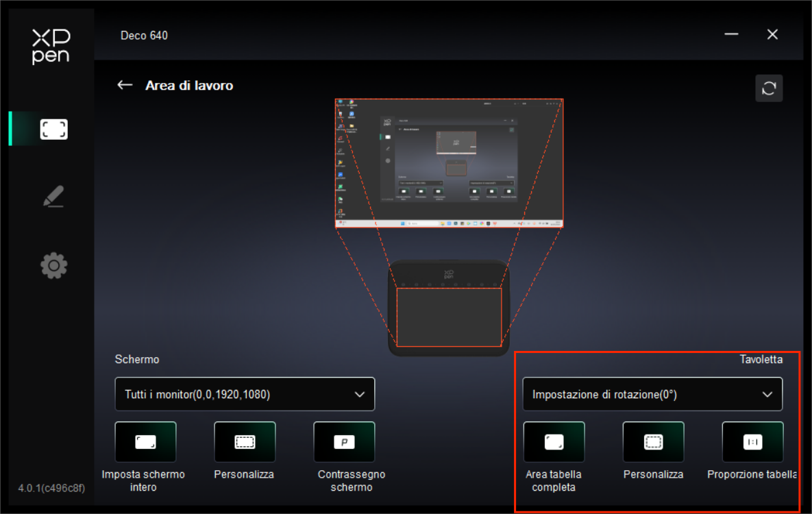Select the Imposta schermo intero icon
This screenshot has width=812, height=514.
point(145,442)
